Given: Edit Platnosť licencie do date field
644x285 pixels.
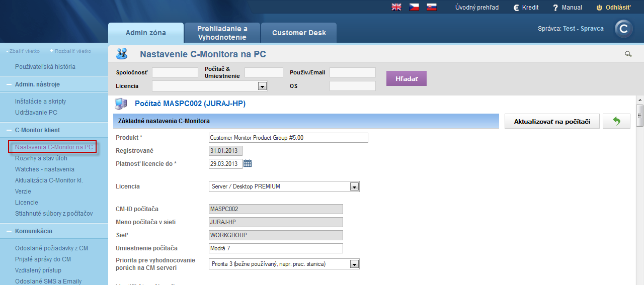Looking at the screenshot, I should tap(225, 164).
